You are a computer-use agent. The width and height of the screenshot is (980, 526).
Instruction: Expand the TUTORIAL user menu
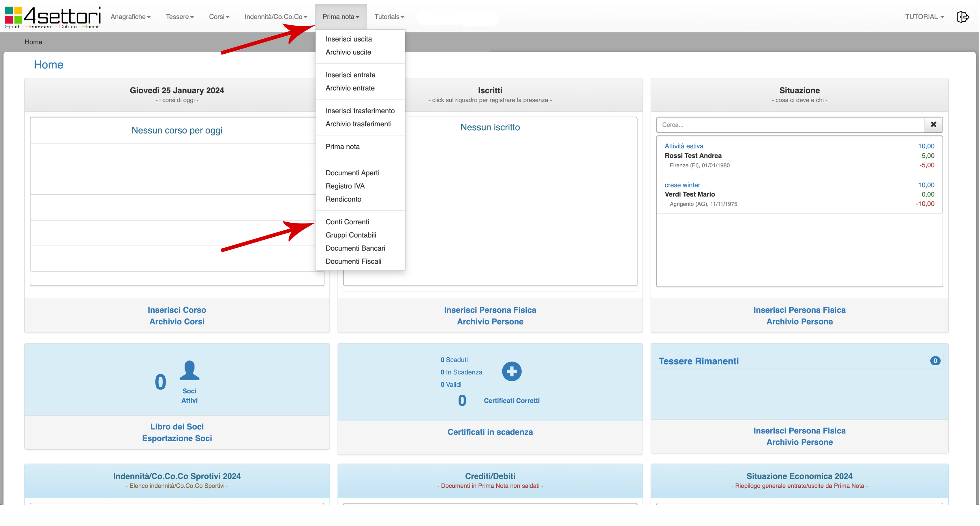(924, 17)
